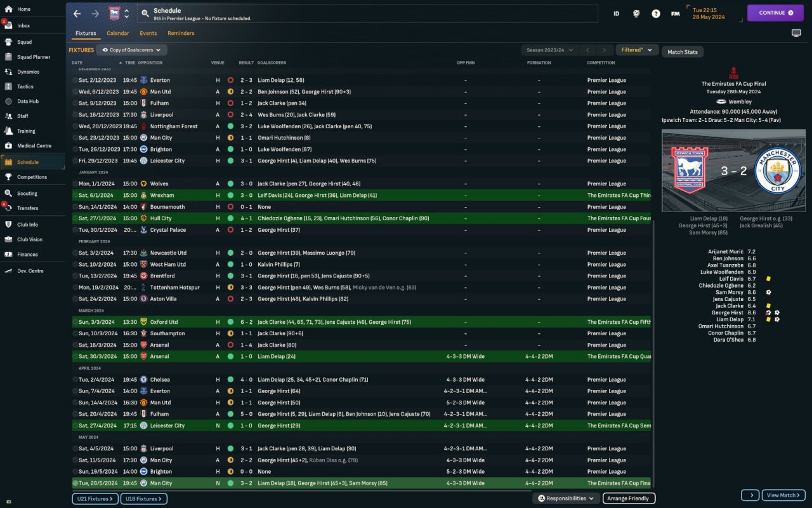The width and height of the screenshot is (812, 508).
Task: Open the Medical Centre
Action: pos(34,145)
